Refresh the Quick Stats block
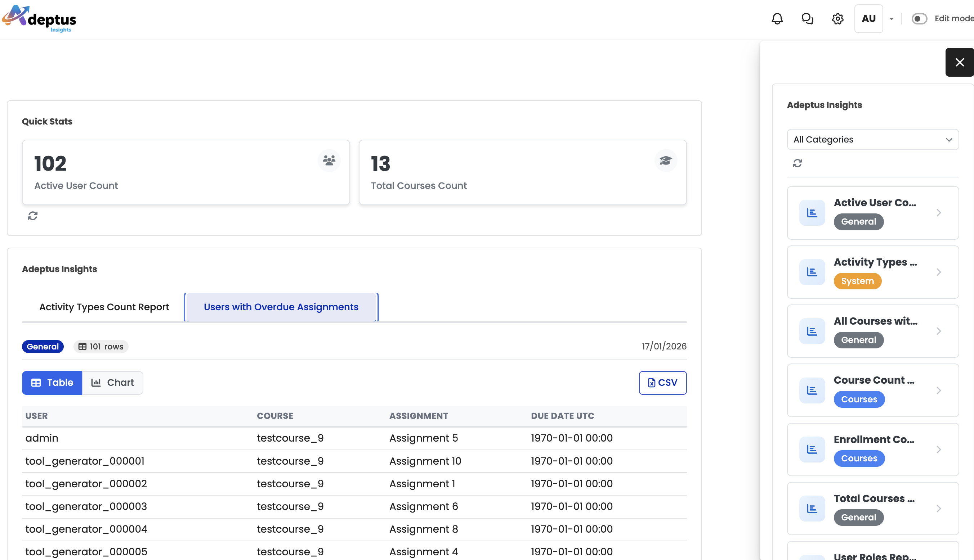 pos(33,216)
